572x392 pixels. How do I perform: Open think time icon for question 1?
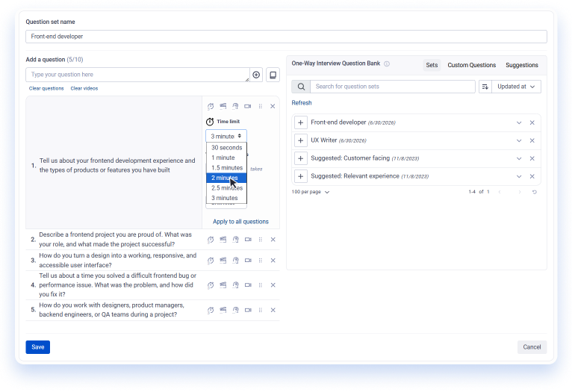coord(235,106)
